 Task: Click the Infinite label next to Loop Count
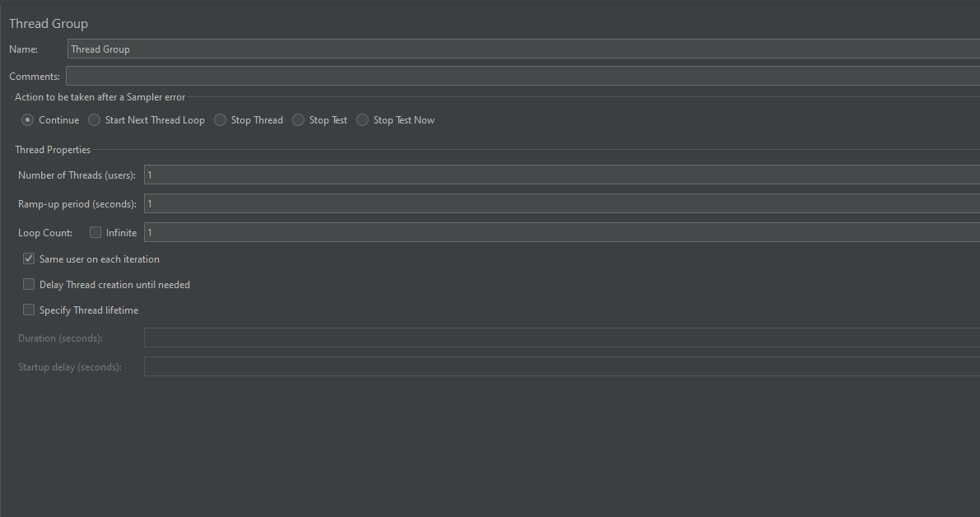tap(122, 232)
